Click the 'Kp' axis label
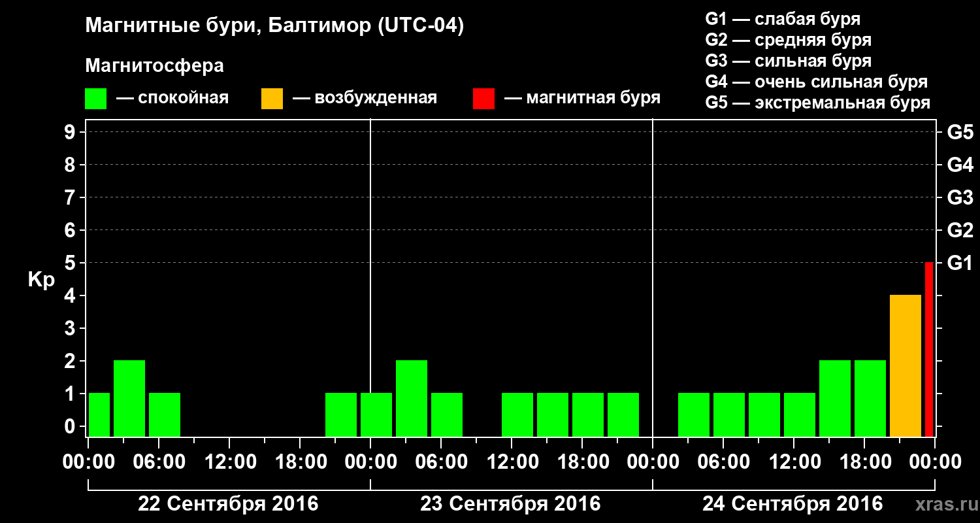The image size is (980, 523). (42, 280)
